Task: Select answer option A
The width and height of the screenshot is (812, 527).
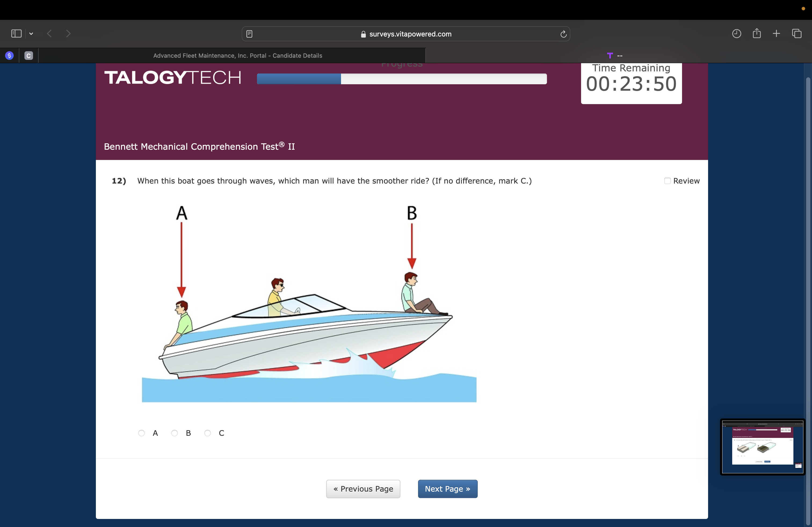Action: point(142,433)
